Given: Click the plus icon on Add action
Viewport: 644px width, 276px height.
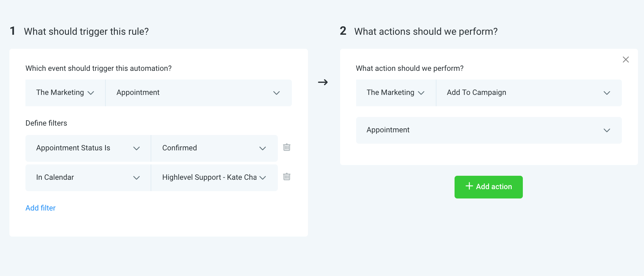Looking at the screenshot, I should pos(469,186).
